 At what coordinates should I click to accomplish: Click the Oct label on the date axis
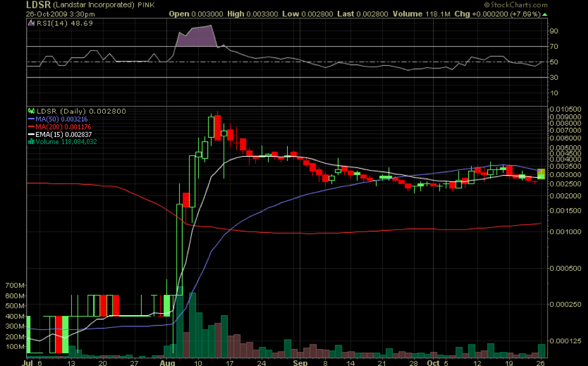pos(433,363)
